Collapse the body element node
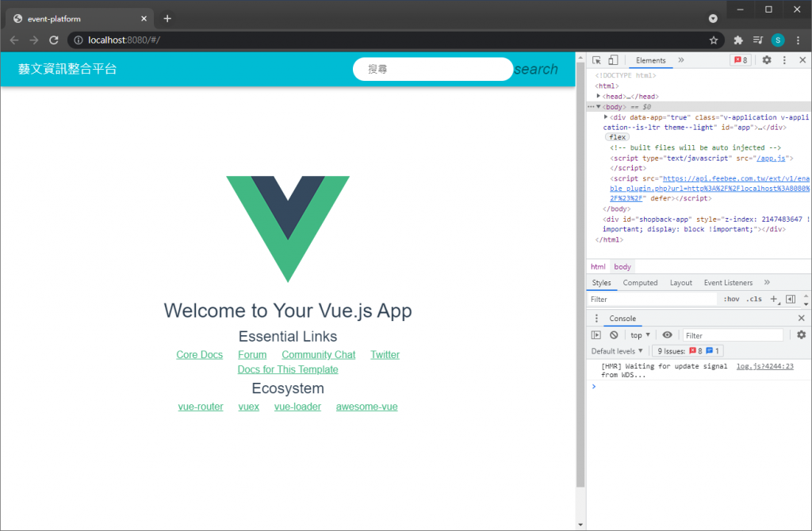The width and height of the screenshot is (812, 531). pyautogui.click(x=599, y=107)
